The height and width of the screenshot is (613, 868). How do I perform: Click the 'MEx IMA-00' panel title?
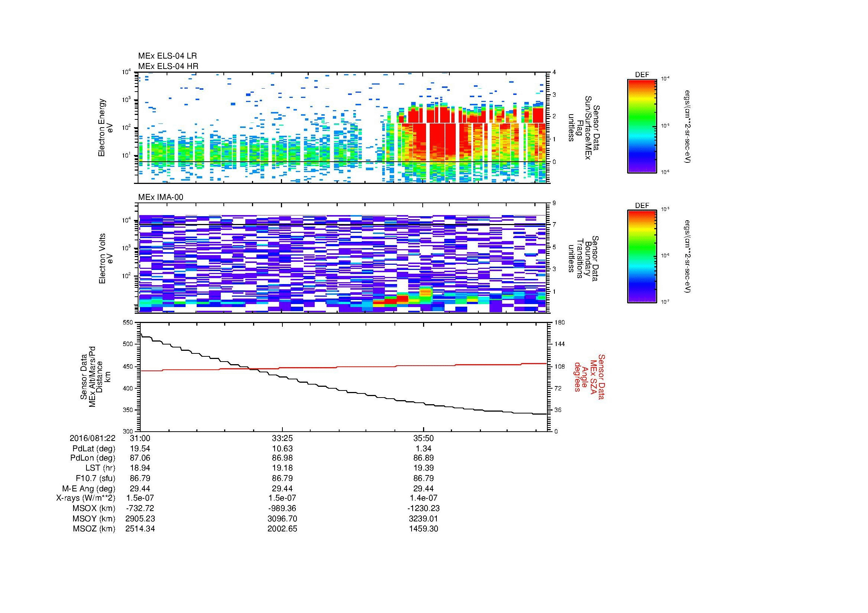pos(161,197)
